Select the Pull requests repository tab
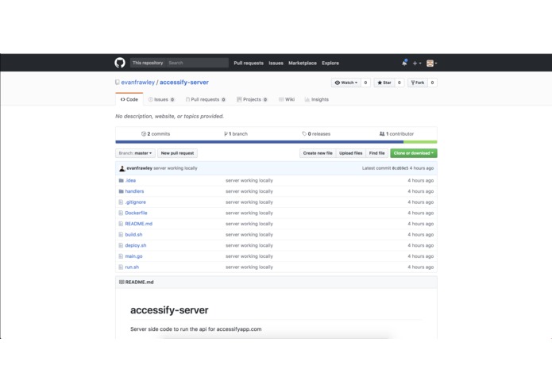Image resolution: width=552 pixels, height=392 pixels. pos(206,99)
